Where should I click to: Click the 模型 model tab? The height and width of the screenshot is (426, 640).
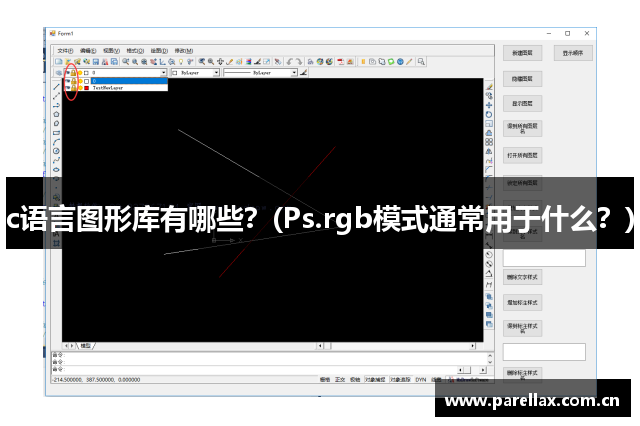click(85, 346)
